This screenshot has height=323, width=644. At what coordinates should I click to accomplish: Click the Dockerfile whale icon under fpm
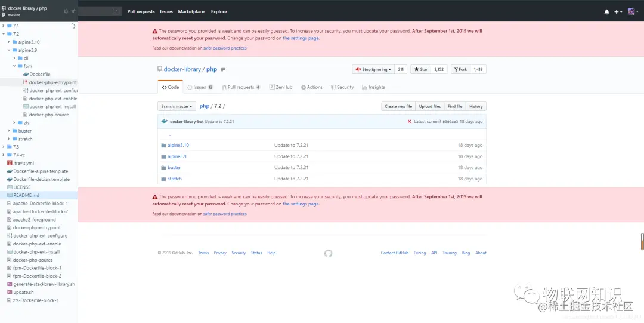tap(26, 75)
